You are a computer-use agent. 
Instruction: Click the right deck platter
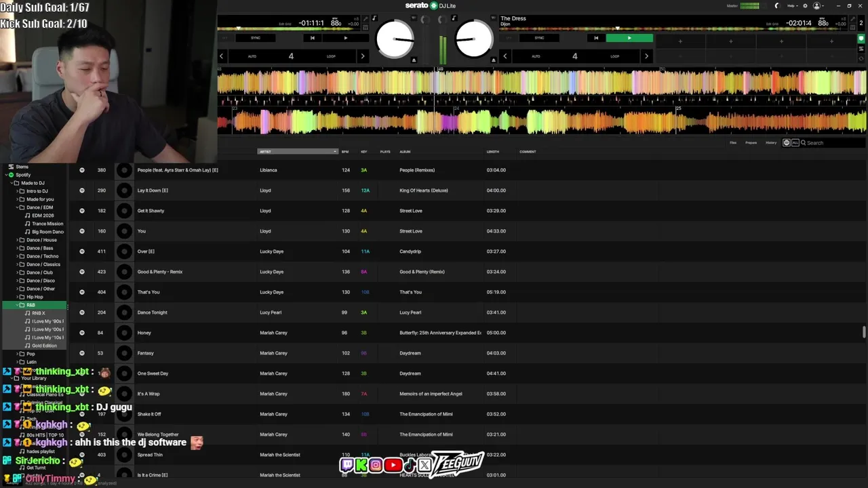point(474,39)
